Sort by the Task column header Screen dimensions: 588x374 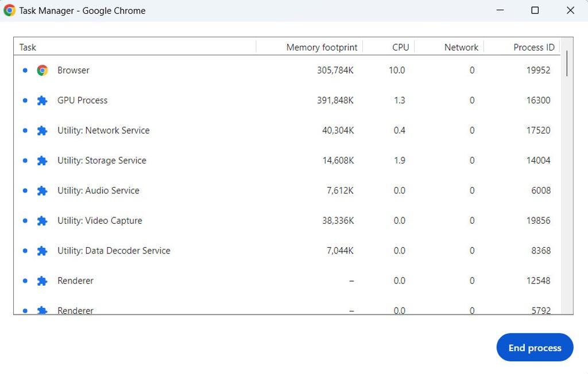coord(28,47)
